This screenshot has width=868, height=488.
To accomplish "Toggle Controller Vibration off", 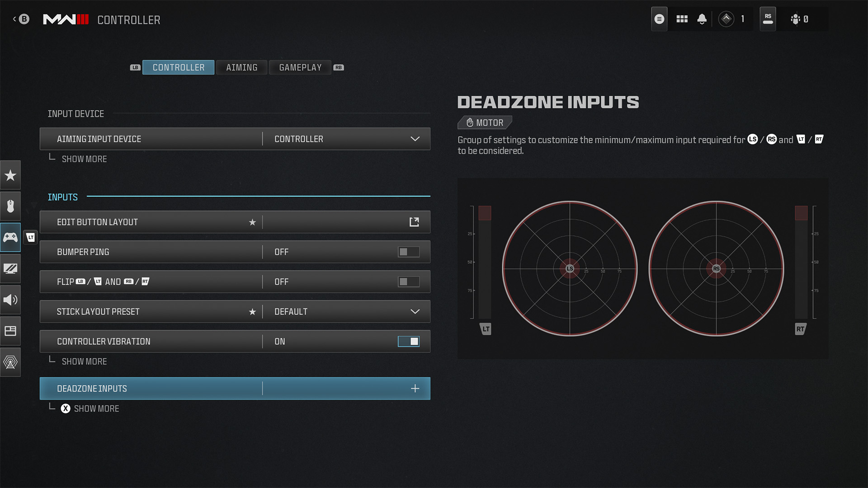I will pyautogui.click(x=409, y=341).
